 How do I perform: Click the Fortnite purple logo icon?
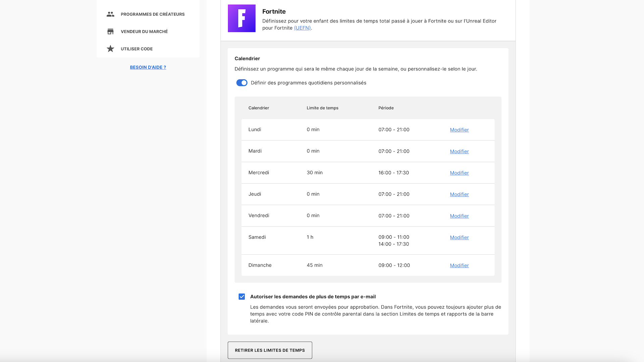241,18
